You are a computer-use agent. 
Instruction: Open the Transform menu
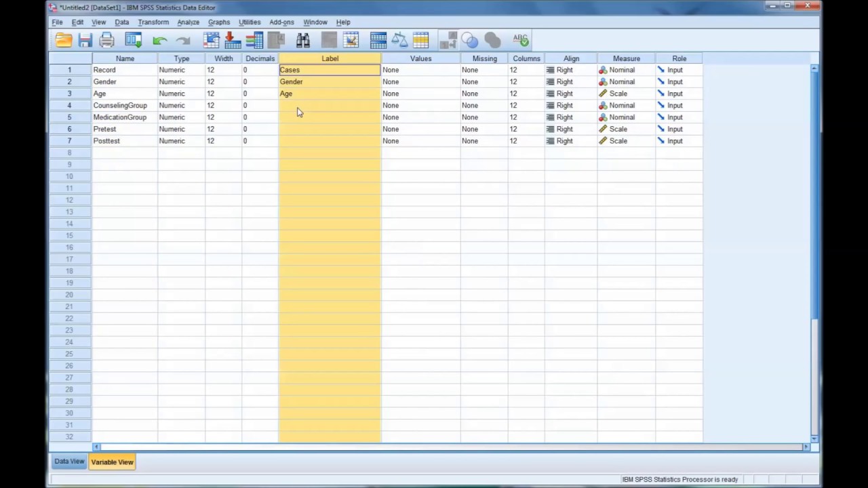click(153, 22)
